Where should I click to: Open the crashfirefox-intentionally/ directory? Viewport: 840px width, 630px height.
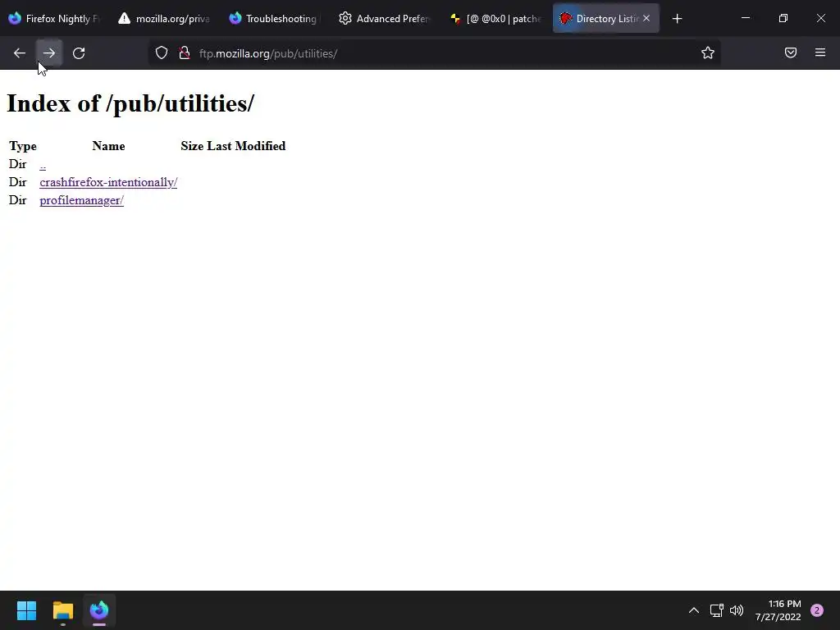108,182
